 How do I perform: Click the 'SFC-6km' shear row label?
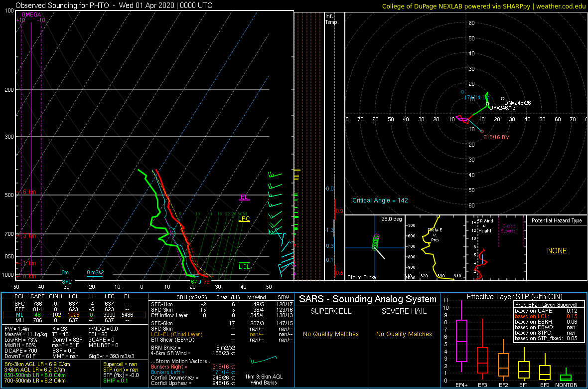click(x=162, y=323)
